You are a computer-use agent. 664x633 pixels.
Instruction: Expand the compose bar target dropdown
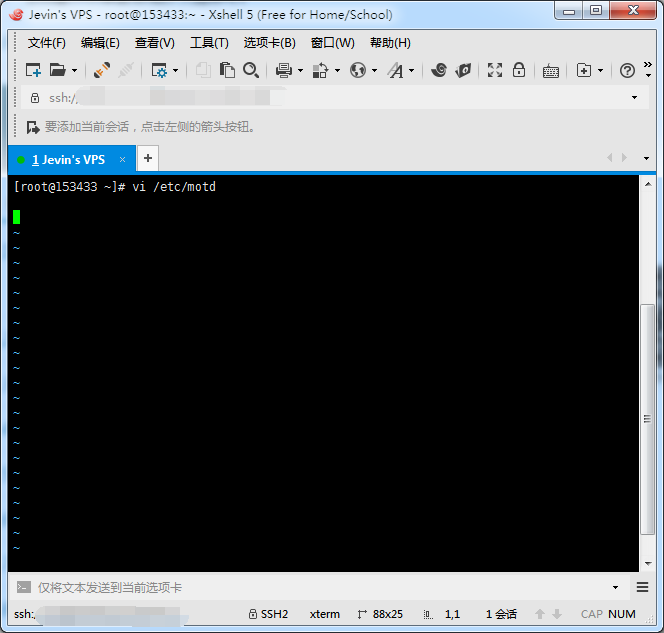click(615, 587)
